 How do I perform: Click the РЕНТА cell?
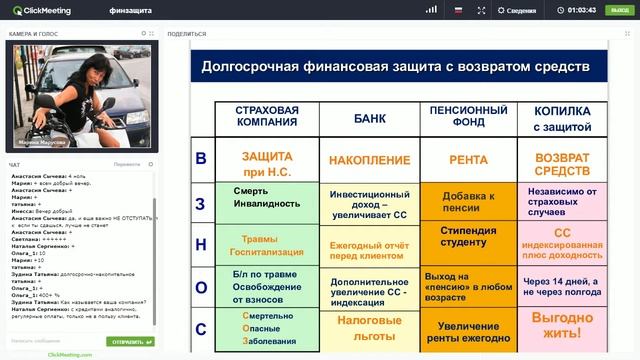click(469, 160)
